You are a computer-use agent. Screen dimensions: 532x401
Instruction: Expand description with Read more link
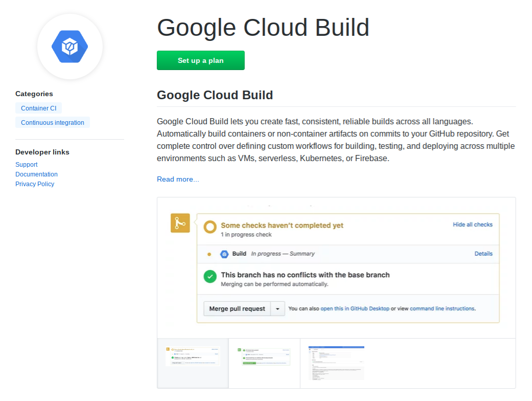pos(178,179)
